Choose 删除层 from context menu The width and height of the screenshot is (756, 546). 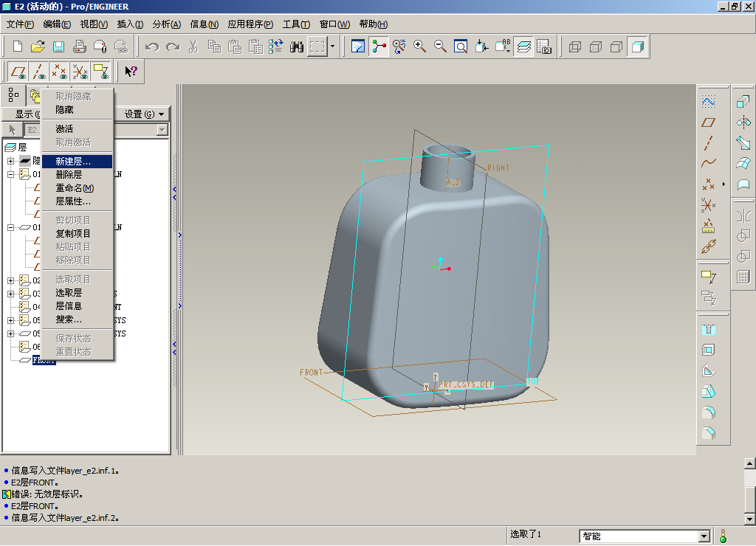(77, 174)
